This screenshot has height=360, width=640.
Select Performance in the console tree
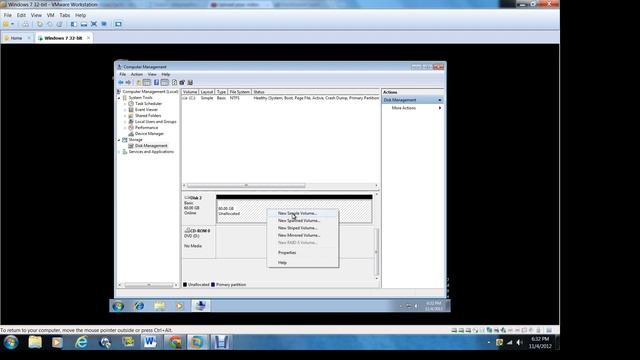click(146, 128)
